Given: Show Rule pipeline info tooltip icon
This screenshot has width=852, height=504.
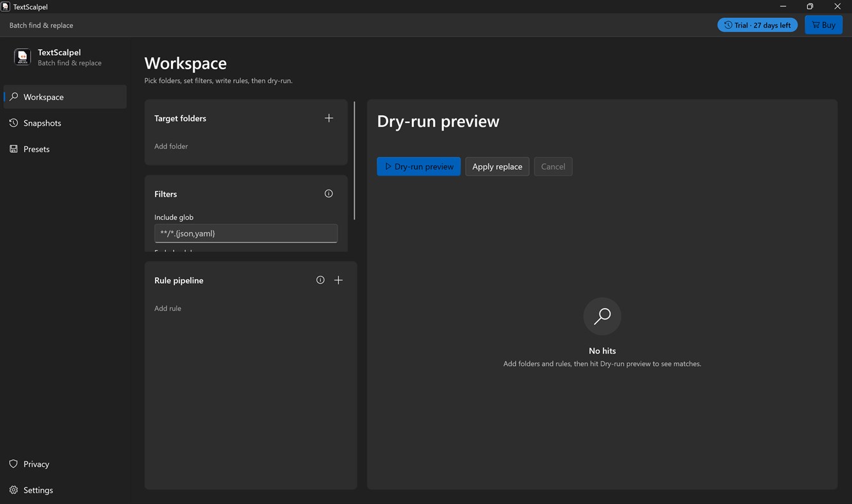Looking at the screenshot, I should 320,280.
